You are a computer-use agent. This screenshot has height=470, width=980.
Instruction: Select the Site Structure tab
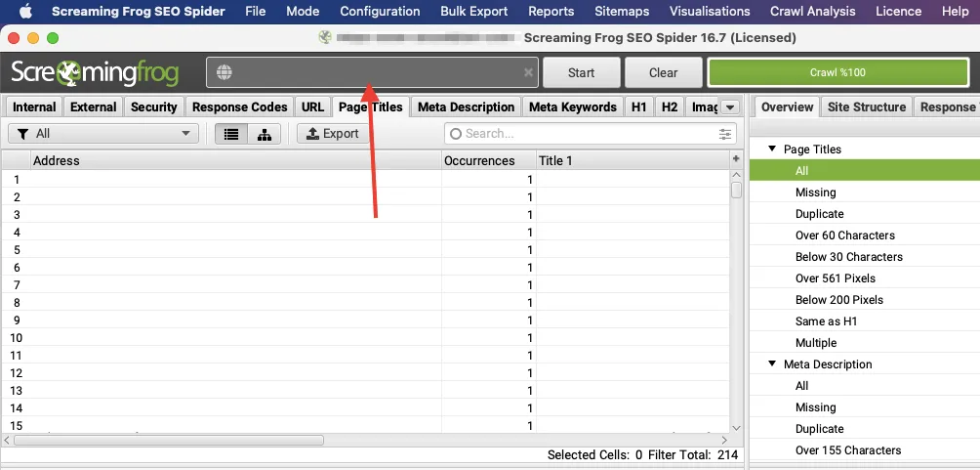coord(866,107)
